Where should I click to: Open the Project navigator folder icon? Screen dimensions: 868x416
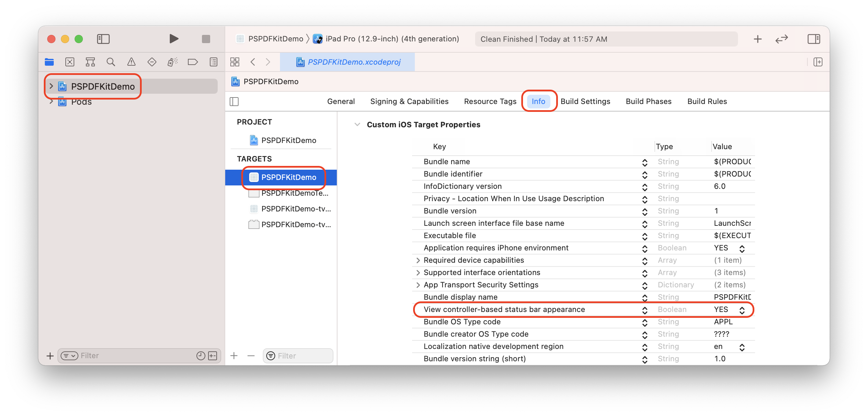(50, 62)
